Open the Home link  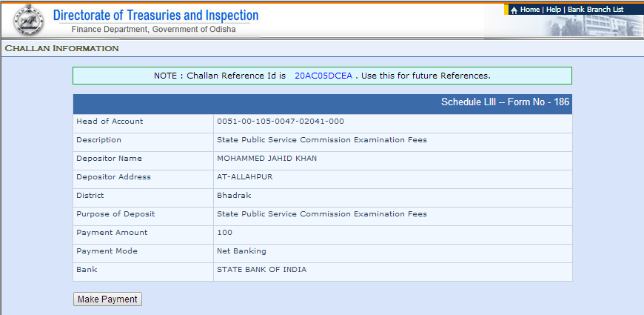tap(530, 10)
